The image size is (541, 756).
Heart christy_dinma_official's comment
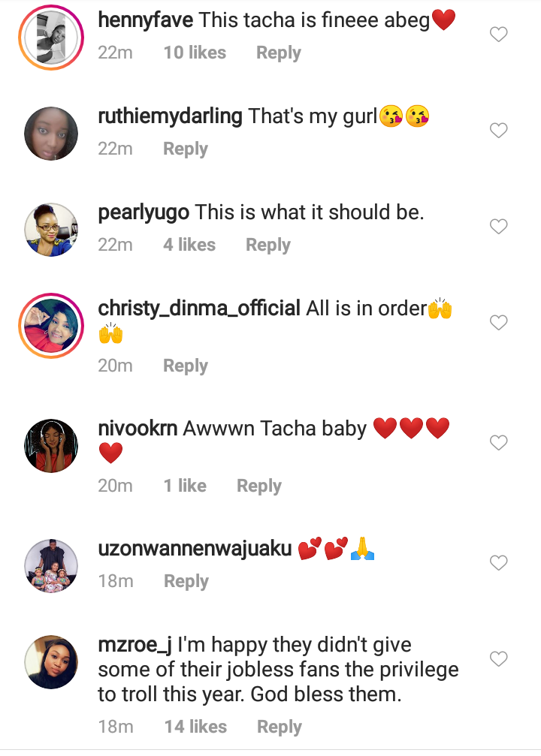click(x=498, y=323)
